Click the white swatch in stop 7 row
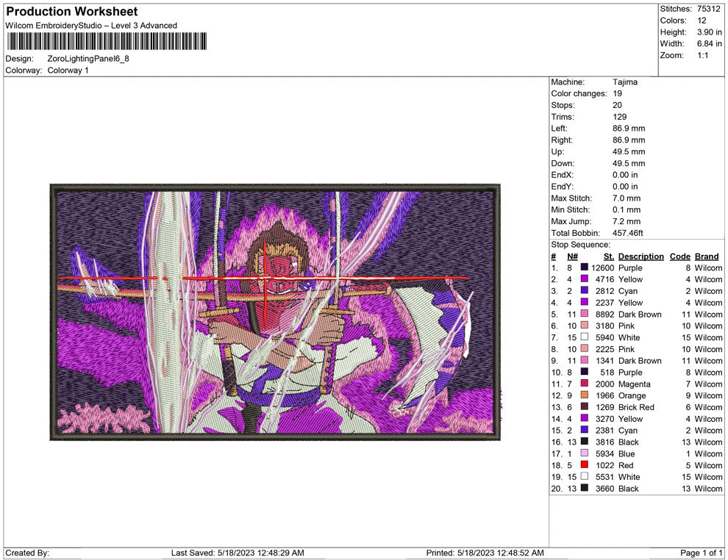The image size is (728, 560). click(x=585, y=337)
